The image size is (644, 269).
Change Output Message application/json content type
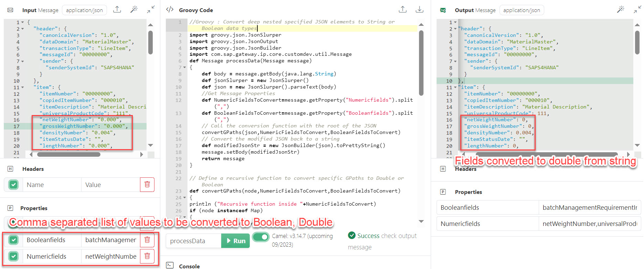pos(522,10)
